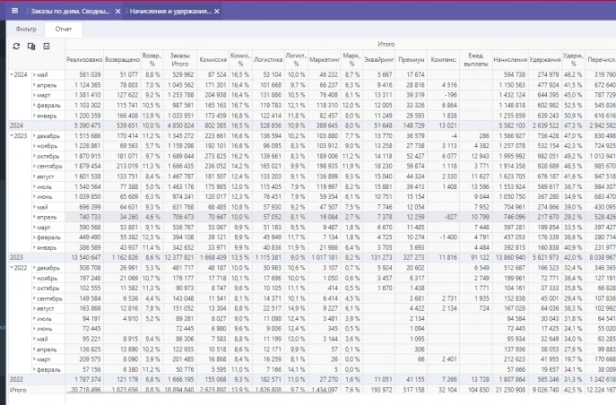The height and width of the screenshot is (405, 616).
Task: Open the hamburger menu at top left
Action: (15, 11)
